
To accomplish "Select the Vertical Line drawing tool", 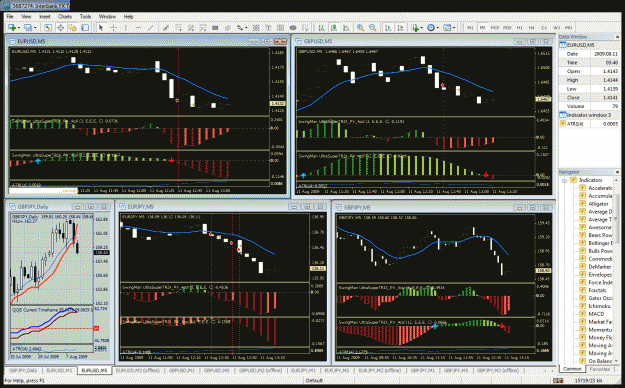I will point(126,28).
